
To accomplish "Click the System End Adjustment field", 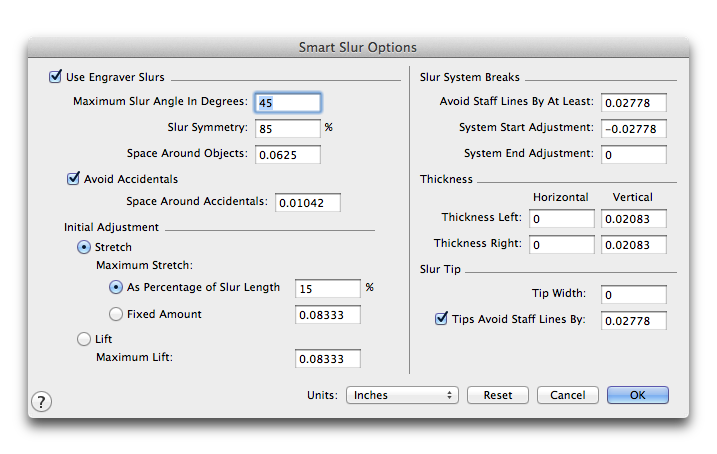I will pos(634,155).
